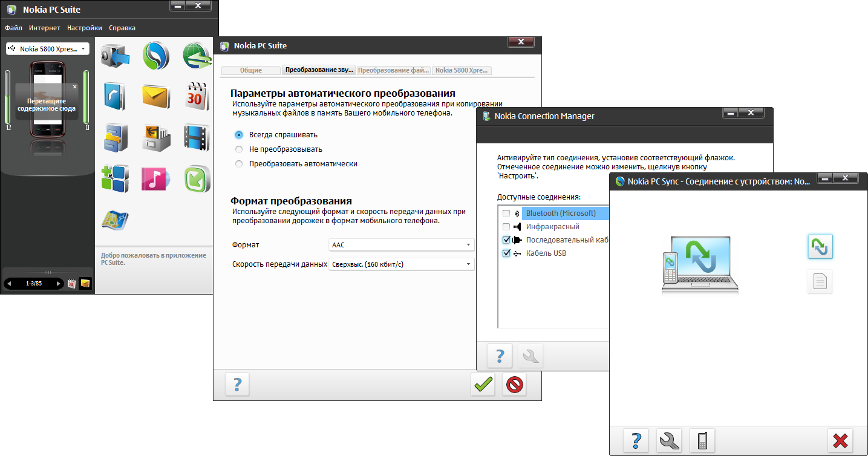Select the 'Инфракрасный' list row text
This screenshot has height=456, width=868.
pyautogui.click(x=552, y=227)
